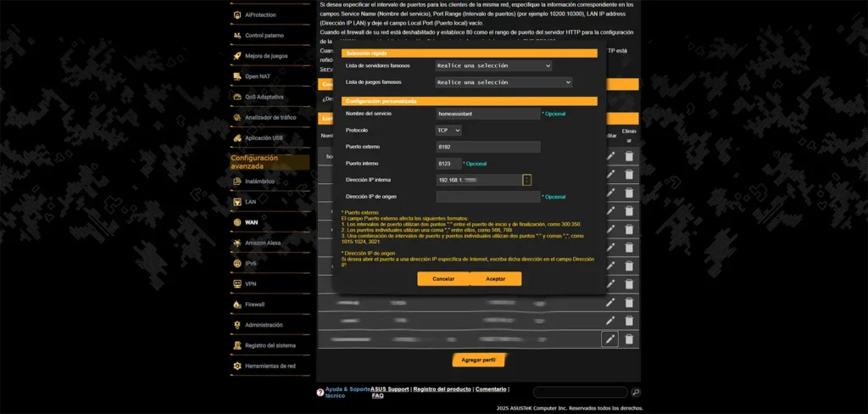Screen dimensions: 868x414
Task: Go to Open NAT page
Action: click(x=258, y=76)
